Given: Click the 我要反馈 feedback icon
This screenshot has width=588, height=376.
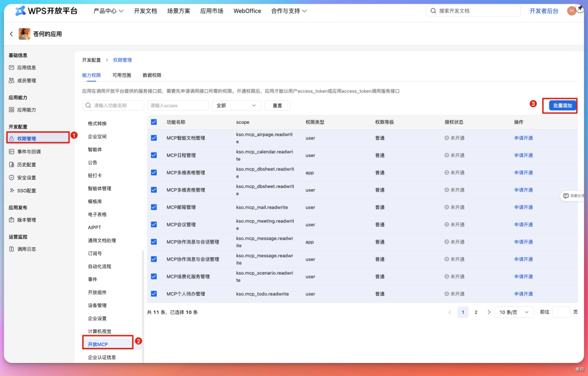Looking at the screenshot, I should [566, 196].
